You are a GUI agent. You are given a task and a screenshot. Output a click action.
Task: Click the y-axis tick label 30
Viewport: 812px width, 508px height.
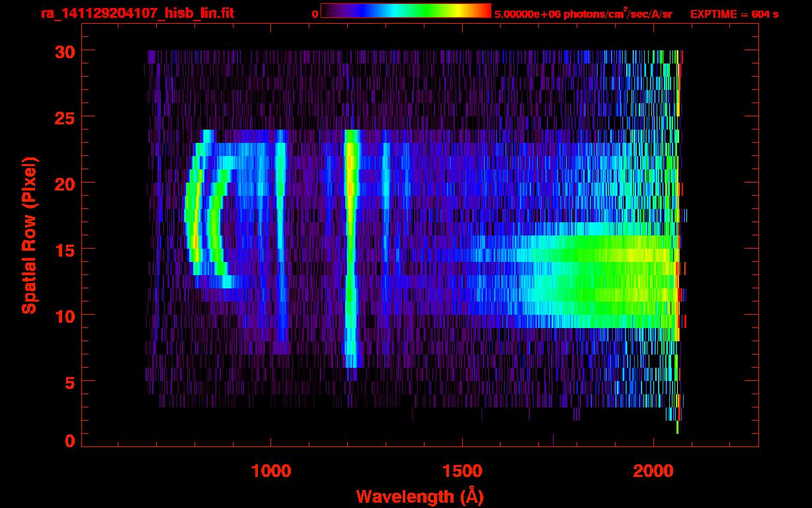coord(65,51)
